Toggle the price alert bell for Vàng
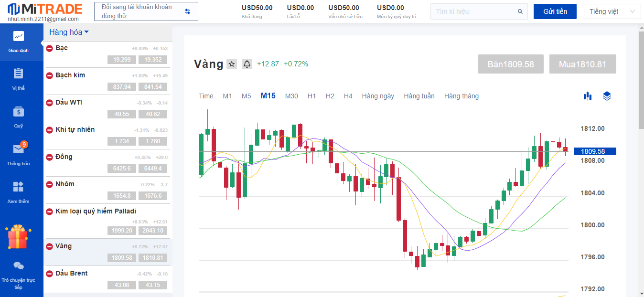The height and width of the screenshot is (297, 644). 247,64
